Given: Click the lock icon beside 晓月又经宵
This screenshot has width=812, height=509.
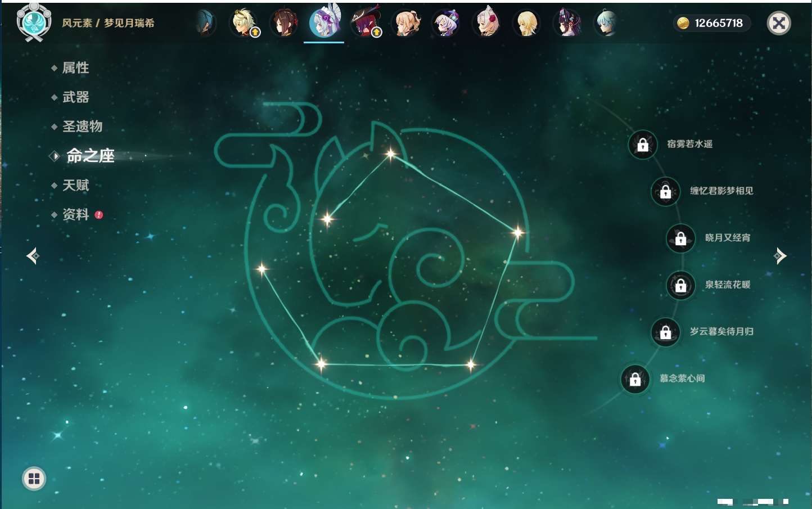Looking at the screenshot, I should [x=681, y=238].
